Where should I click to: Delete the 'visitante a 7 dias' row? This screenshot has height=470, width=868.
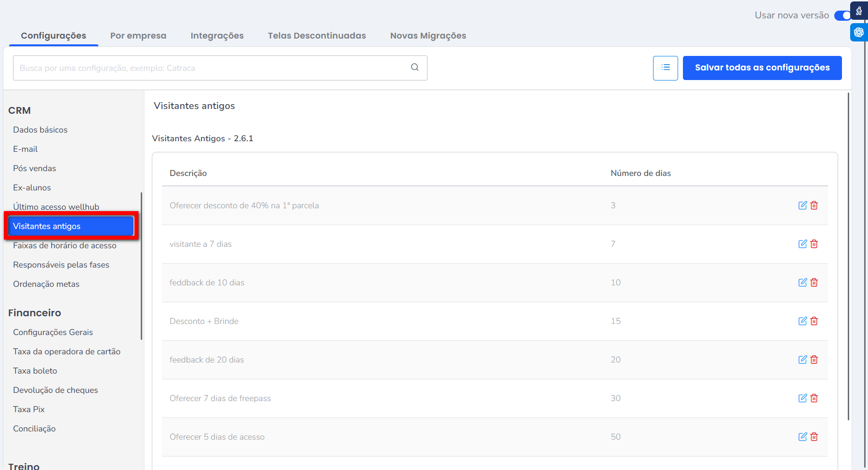pyautogui.click(x=814, y=244)
